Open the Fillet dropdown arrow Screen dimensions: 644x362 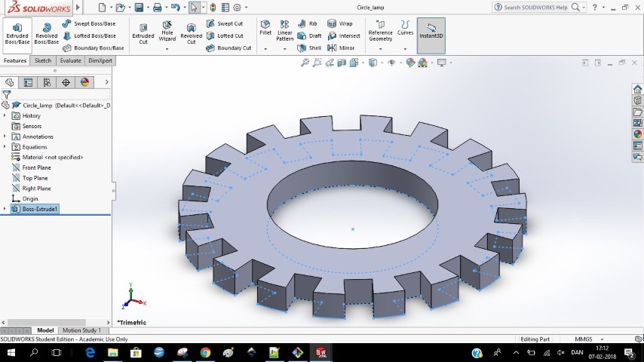[x=265, y=49]
